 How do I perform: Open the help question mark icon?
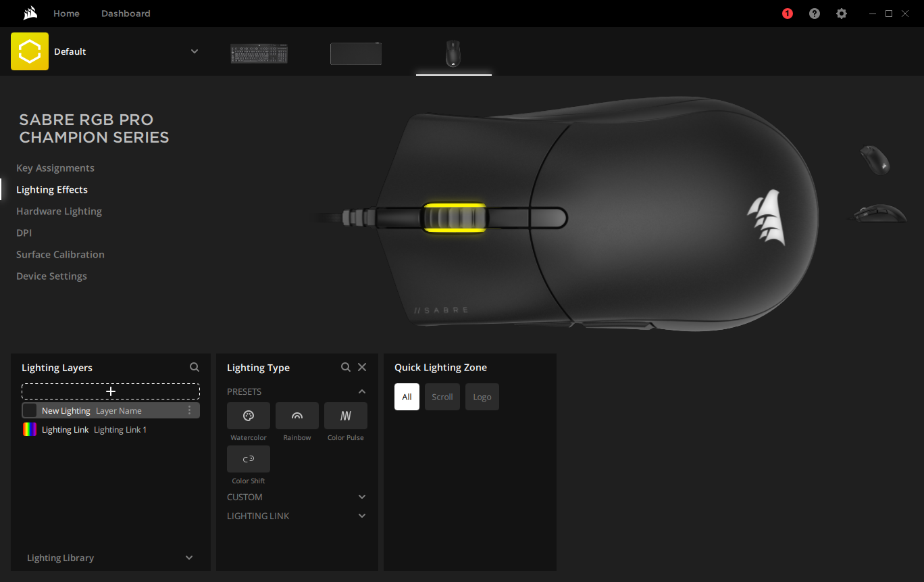click(x=815, y=14)
